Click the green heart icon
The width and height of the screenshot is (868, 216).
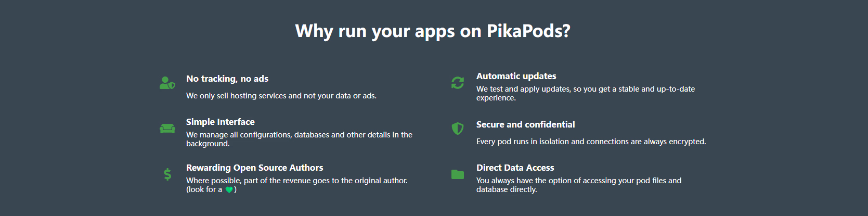coord(229,190)
